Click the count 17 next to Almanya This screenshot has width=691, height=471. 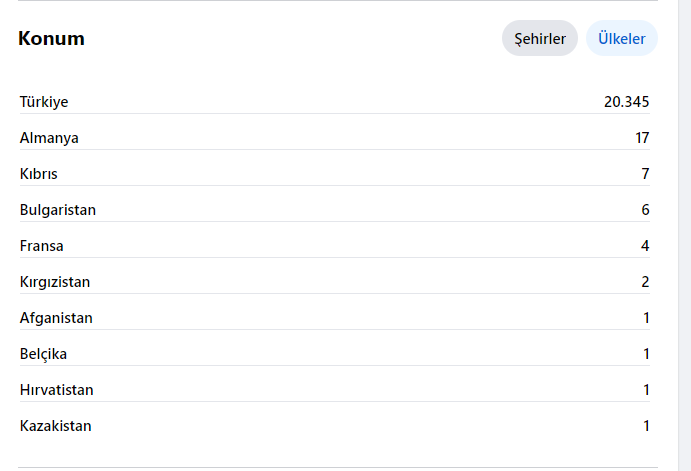642,138
